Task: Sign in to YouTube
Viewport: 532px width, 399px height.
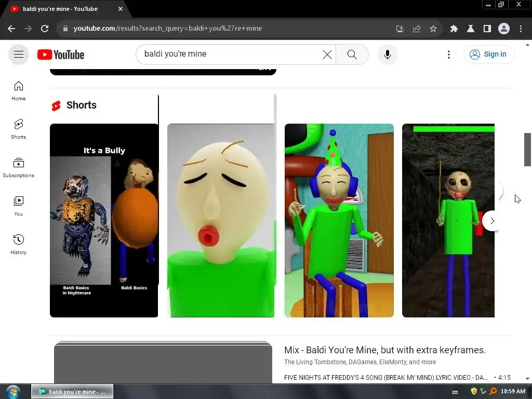Action: (x=488, y=54)
